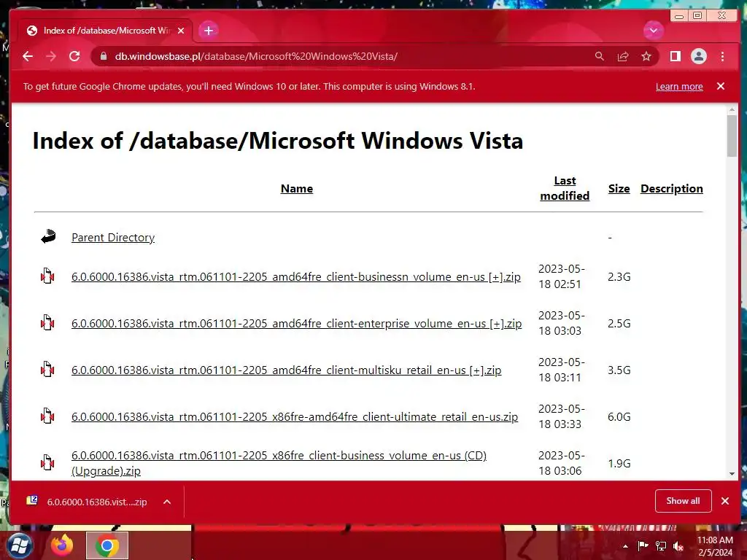The image size is (747, 560).
Task: Click the address bar URL
Action: pos(256,56)
